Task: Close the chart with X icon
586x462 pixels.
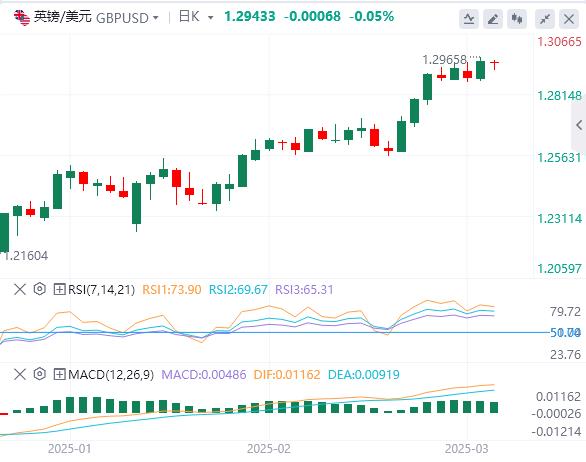Action: click(569, 19)
